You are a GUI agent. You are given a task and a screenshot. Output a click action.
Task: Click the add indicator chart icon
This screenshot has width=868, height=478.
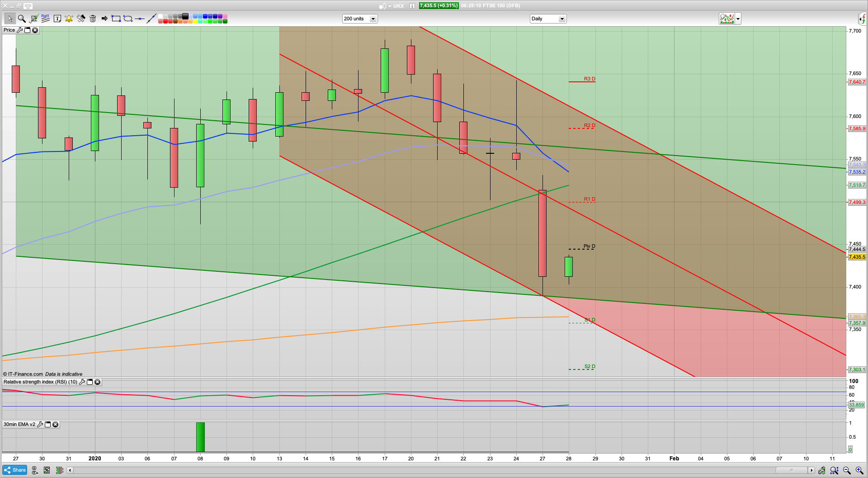[727, 19]
